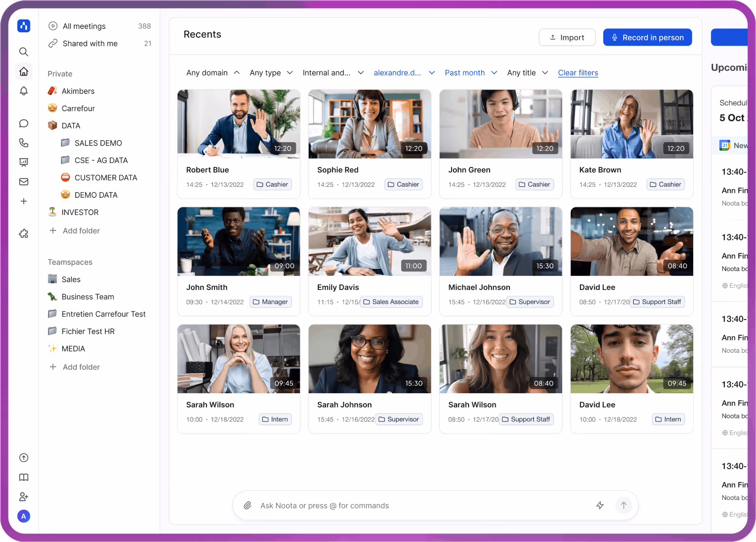Open the mail envelope icon
The image size is (756, 542).
[x=23, y=182]
